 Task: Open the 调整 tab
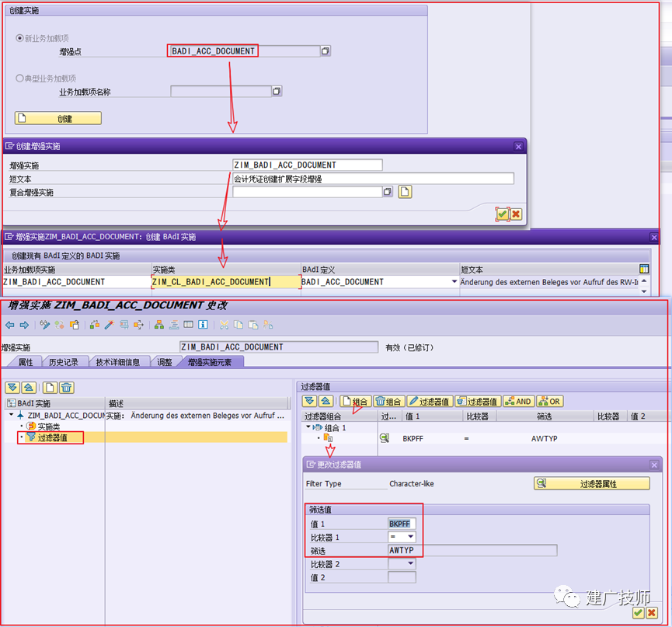coord(164,362)
